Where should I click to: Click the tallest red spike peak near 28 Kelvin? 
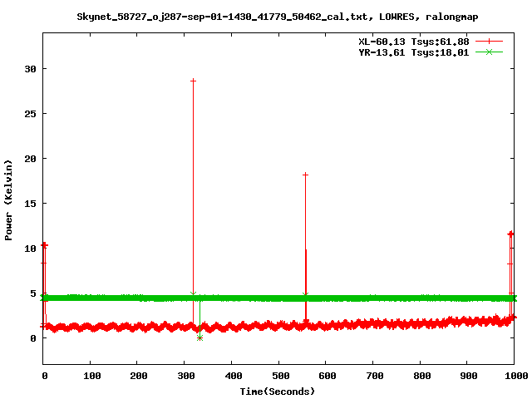pyautogui.click(x=193, y=81)
